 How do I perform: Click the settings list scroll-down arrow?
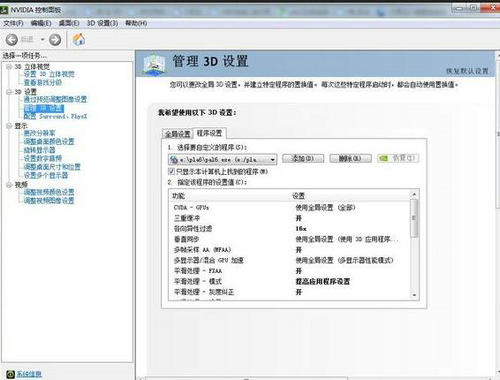coord(414,295)
